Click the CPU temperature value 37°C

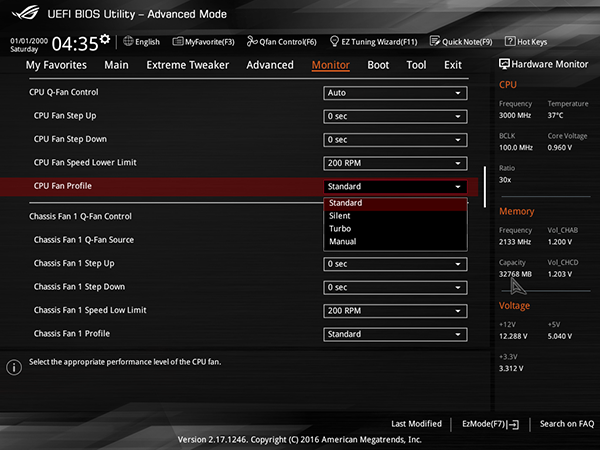click(555, 115)
